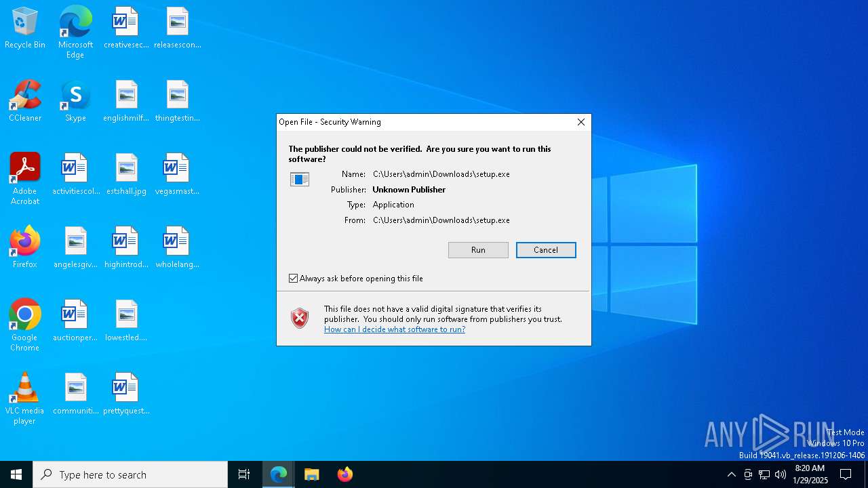The image size is (868, 488).
Task: Open the notification center icon
Action: 846,474
